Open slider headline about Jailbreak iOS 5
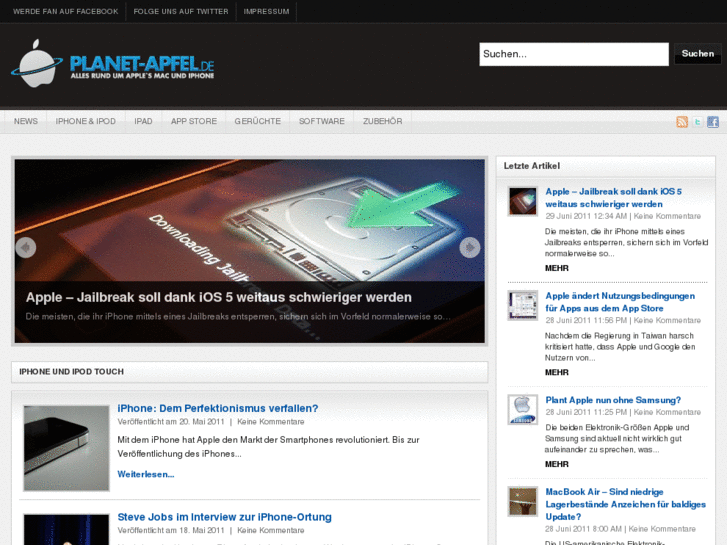Viewport: 727px width, 545px height. pos(219,297)
